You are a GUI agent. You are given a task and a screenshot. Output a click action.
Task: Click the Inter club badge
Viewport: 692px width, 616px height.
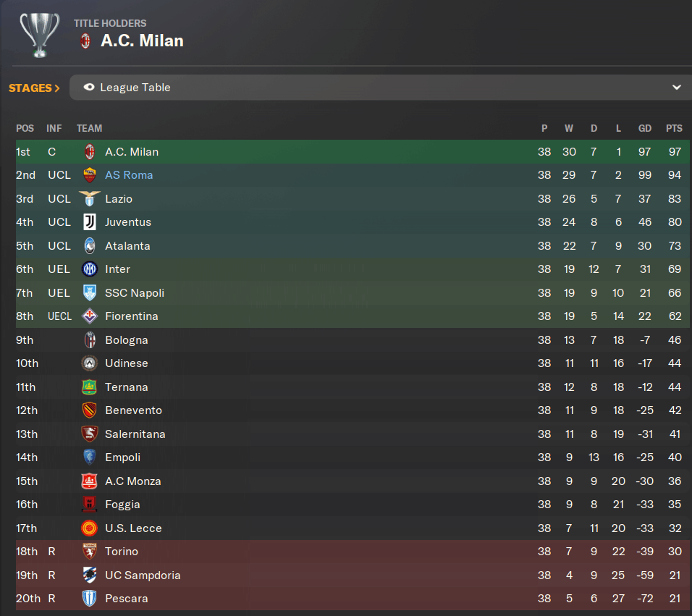(x=90, y=269)
